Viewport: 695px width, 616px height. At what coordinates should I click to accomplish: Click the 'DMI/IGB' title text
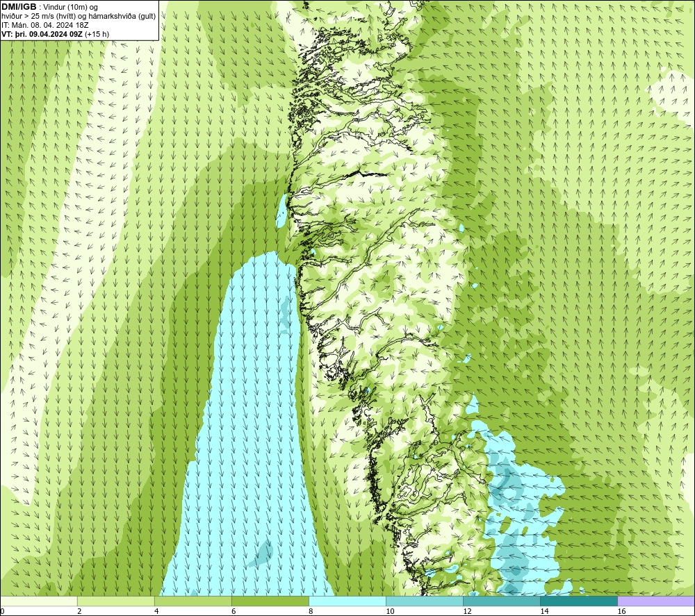coord(19,7)
